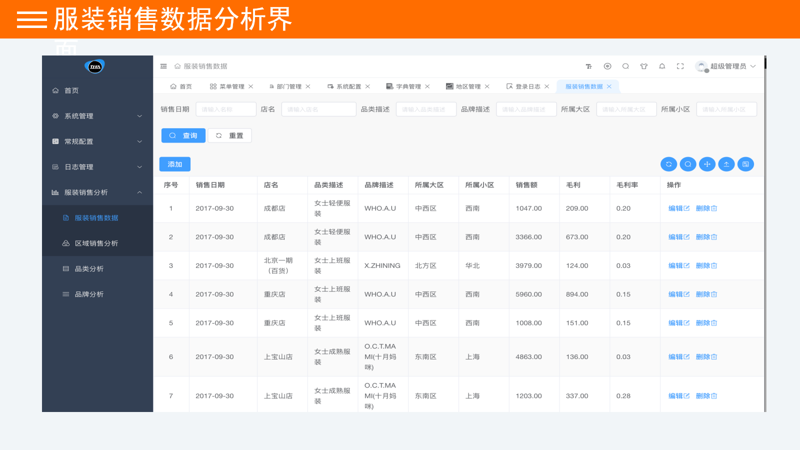Click the 查询 search button

[184, 136]
